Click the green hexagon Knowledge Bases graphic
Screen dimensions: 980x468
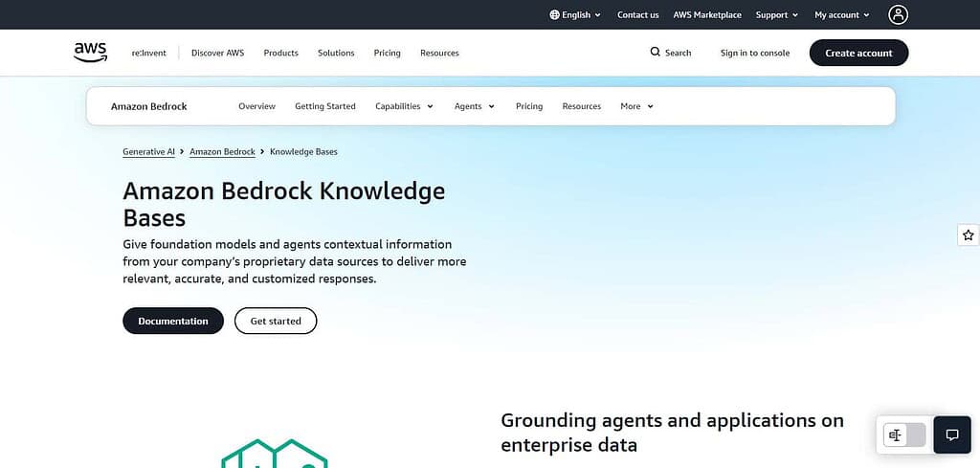275,454
